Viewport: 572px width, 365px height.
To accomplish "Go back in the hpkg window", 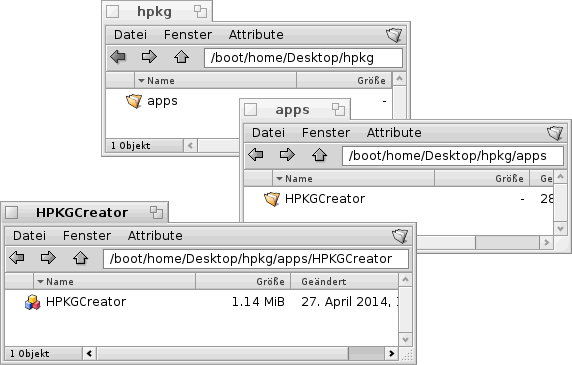I will tap(118, 57).
